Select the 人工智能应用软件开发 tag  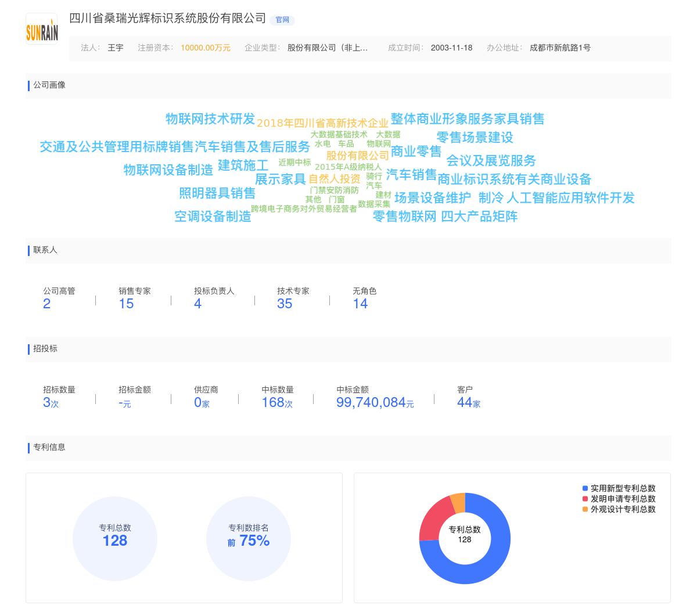(570, 198)
